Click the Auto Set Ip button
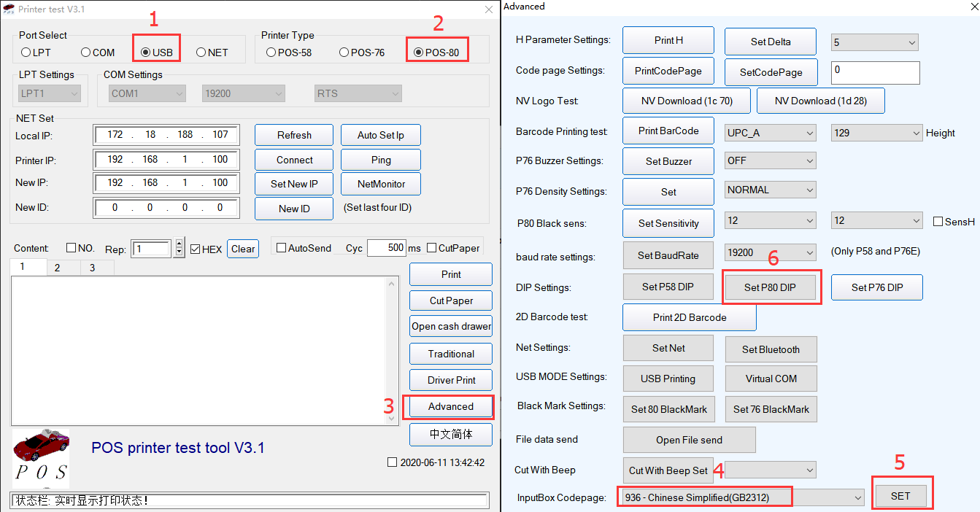The width and height of the screenshot is (980, 512). 381,135
